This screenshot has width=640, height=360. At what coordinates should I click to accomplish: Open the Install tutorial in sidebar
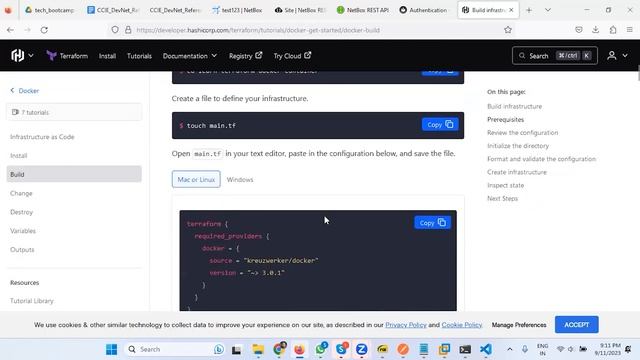click(18, 156)
